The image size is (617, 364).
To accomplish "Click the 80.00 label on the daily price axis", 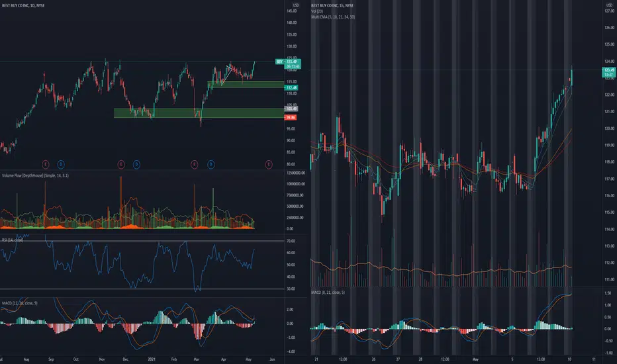I will click(x=291, y=164).
